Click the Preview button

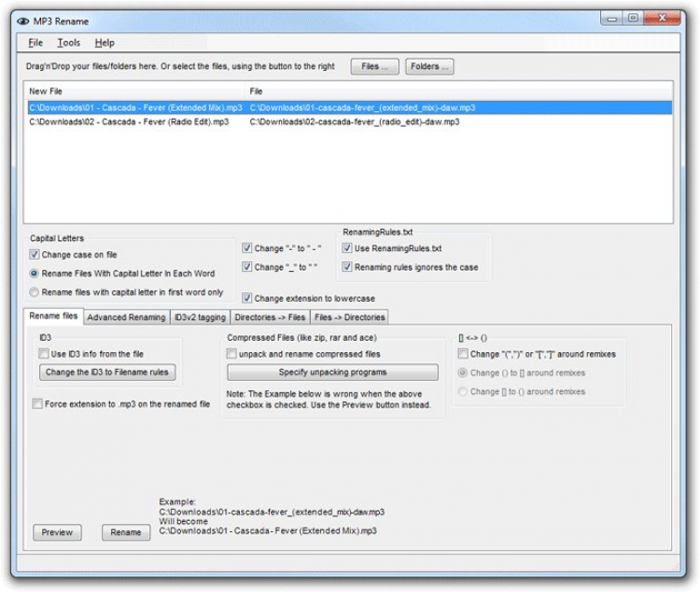pos(57,532)
